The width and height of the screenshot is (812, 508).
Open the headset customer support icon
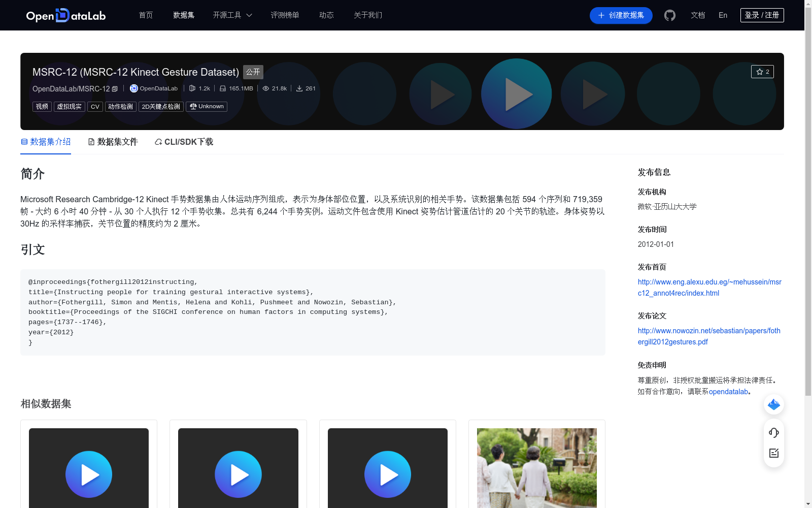tap(774, 433)
